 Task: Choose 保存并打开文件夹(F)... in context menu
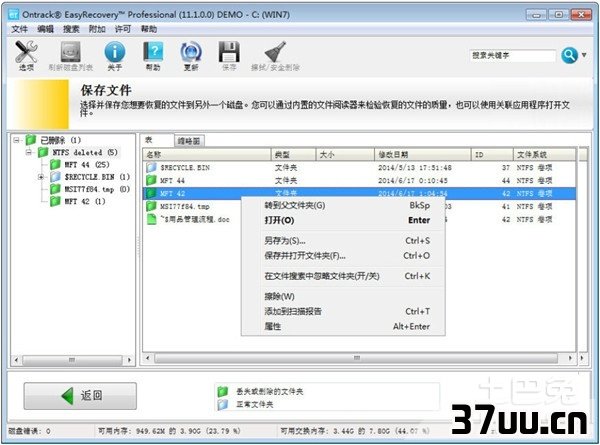coord(343,256)
